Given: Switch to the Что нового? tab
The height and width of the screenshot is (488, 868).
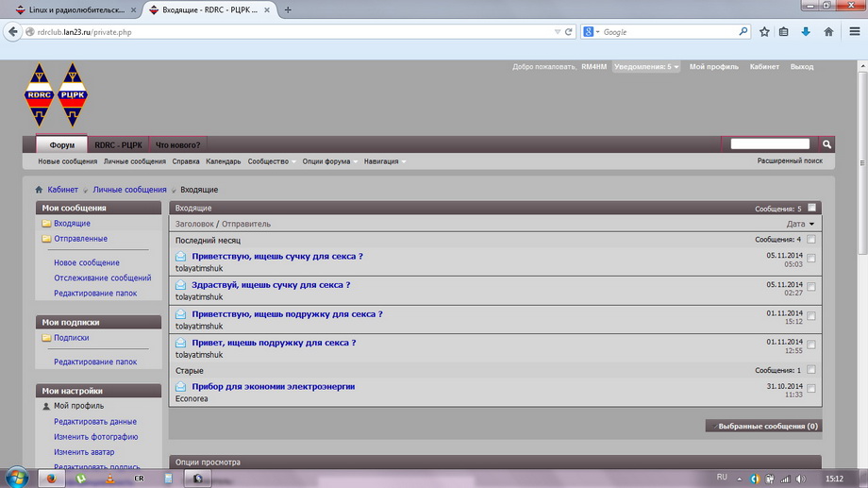Looking at the screenshot, I should (177, 144).
